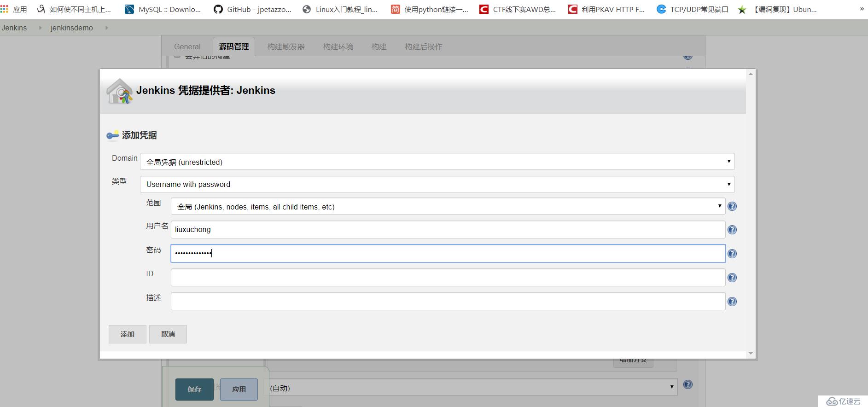Open the GitHub jpetazzo bookmark
Screen dimensions: 868x407
pyautogui.click(x=252, y=9)
